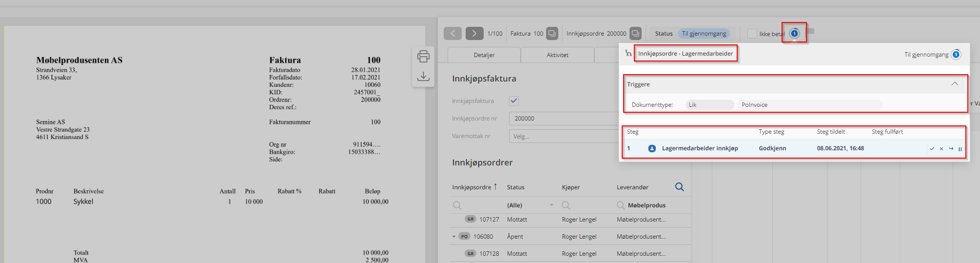The image size is (980, 263).
Task: Reject the workflow step with X icon
Action: (x=941, y=149)
